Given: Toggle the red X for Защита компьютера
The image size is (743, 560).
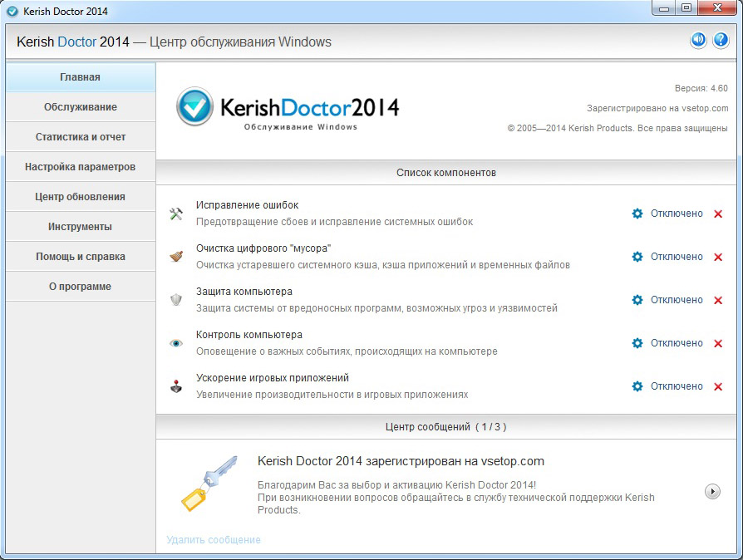Looking at the screenshot, I should (718, 300).
